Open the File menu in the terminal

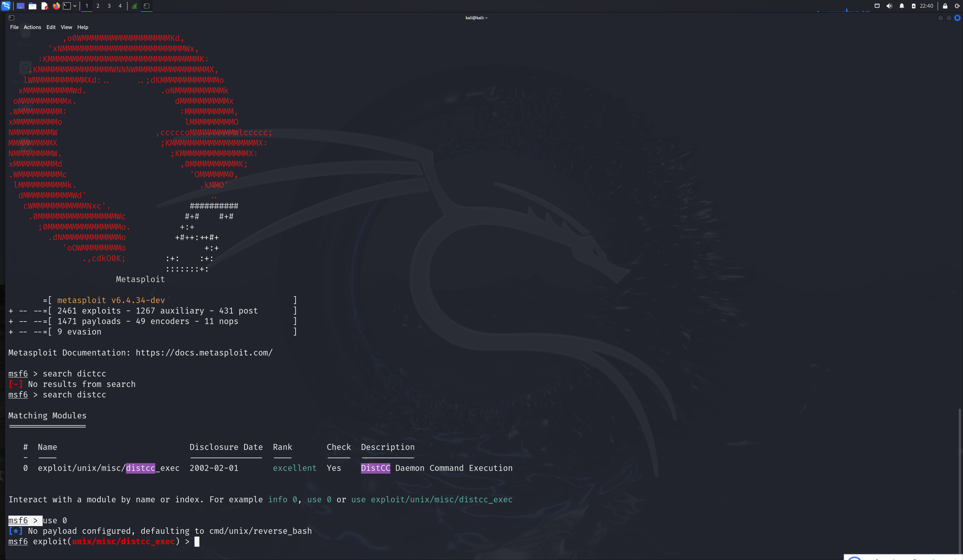click(14, 27)
